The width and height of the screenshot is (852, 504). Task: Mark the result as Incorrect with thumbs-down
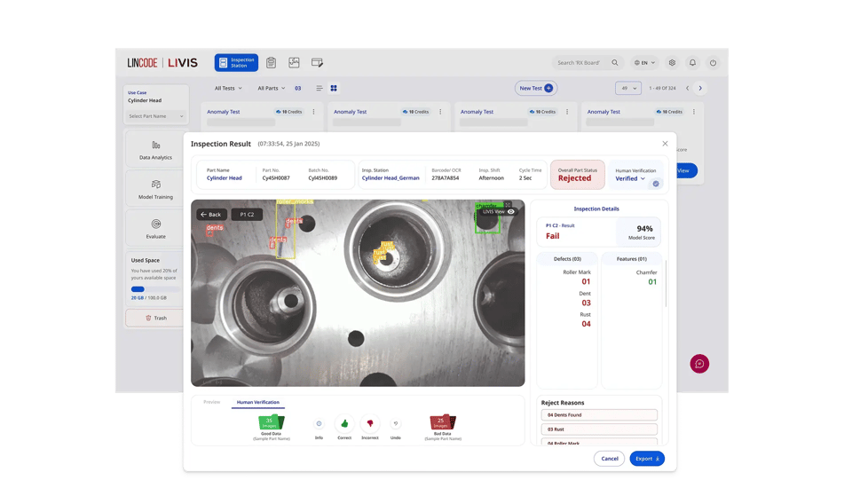click(370, 424)
